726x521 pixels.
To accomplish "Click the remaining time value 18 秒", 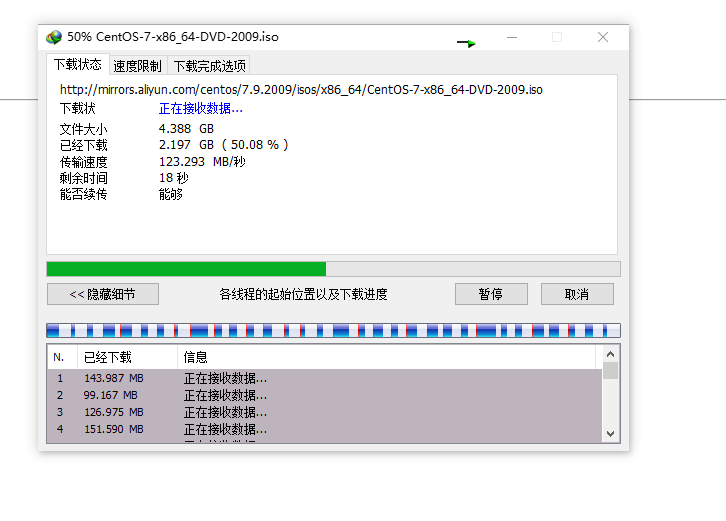I will pyautogui.click(x=174, y=178).
